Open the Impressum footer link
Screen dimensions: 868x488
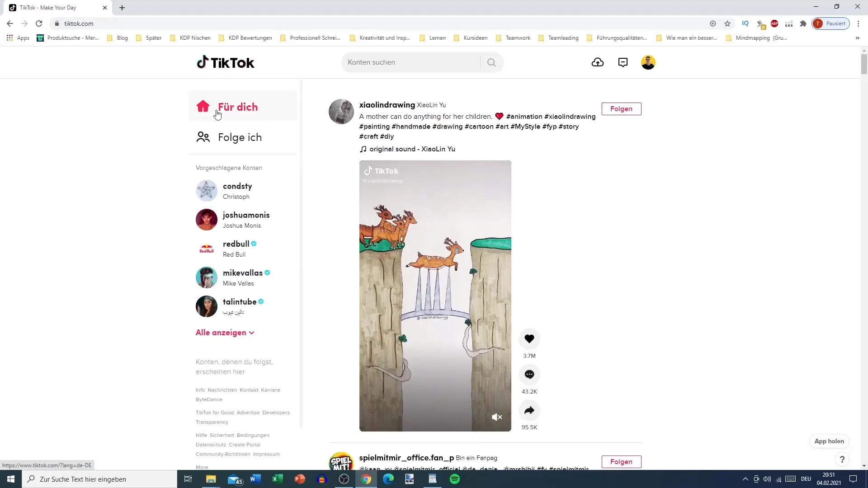point(266,454)
